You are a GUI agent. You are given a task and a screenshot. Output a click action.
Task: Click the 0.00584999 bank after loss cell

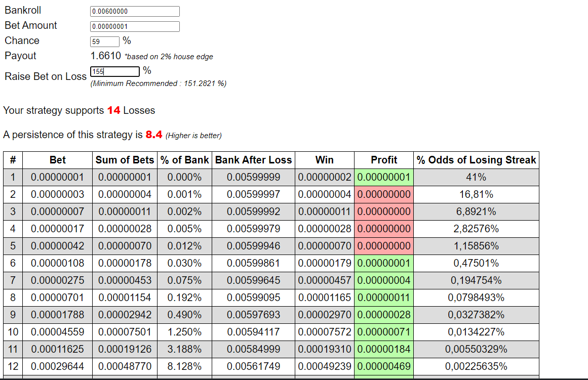[254, 349]
